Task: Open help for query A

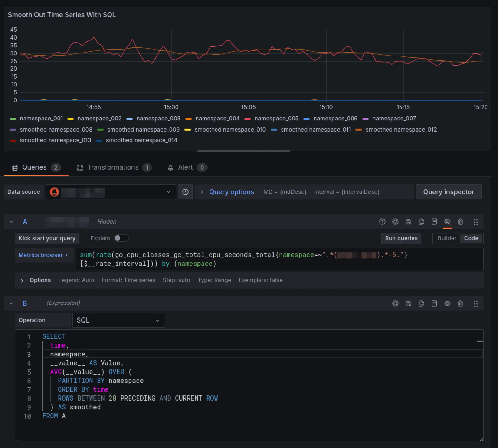Action: pyautogui.click(x=382, y=222)
